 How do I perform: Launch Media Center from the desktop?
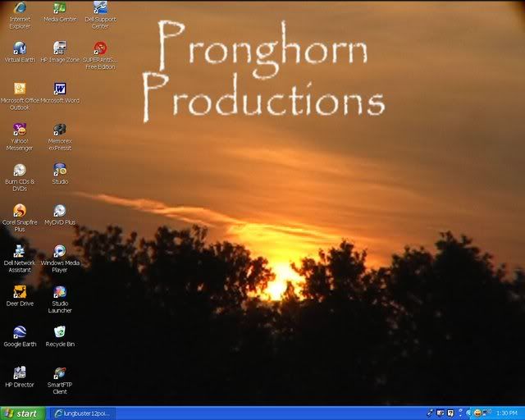60,13
